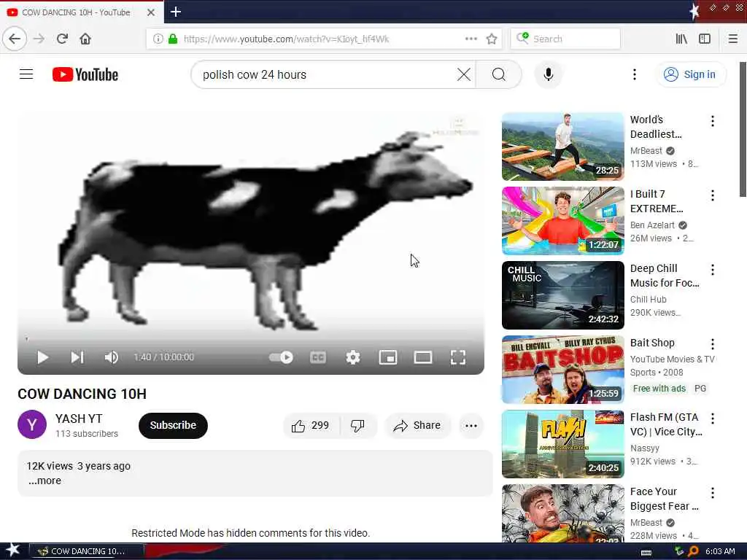Play the cow dancing video
Viewport: 747px width, 560px height.
coord(42,357)
